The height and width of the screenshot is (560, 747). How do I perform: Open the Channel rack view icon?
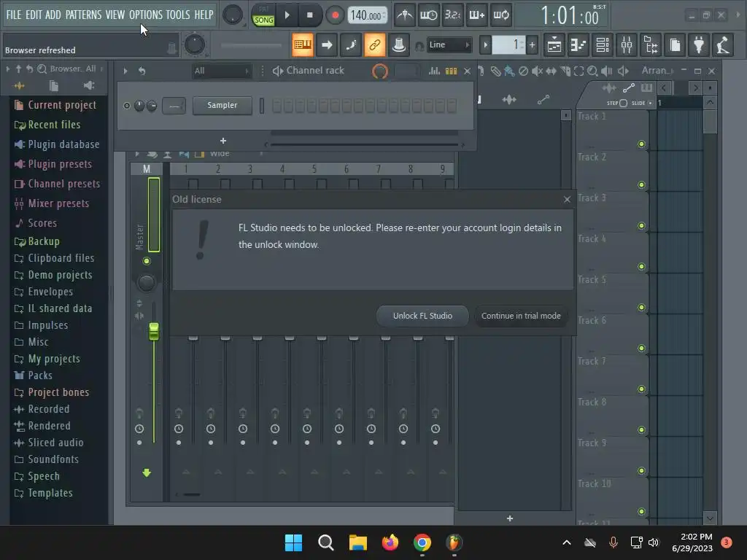(603, 45)
